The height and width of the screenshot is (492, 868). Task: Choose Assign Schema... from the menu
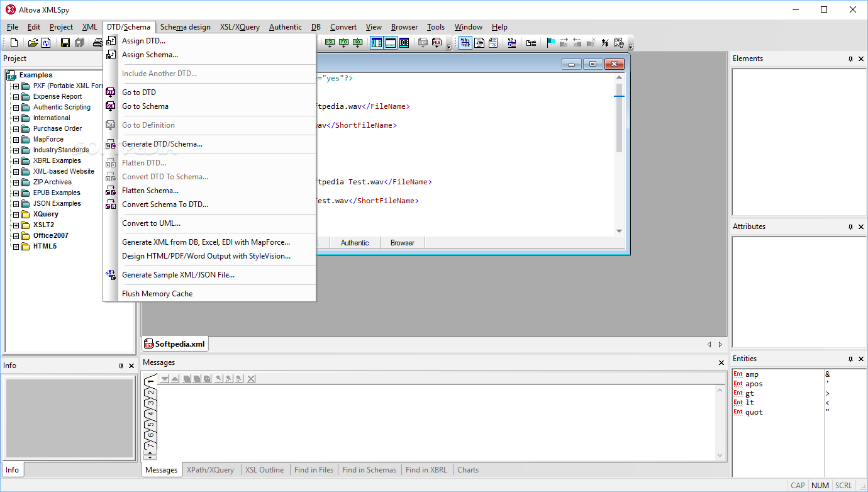(x=209, y=55)
